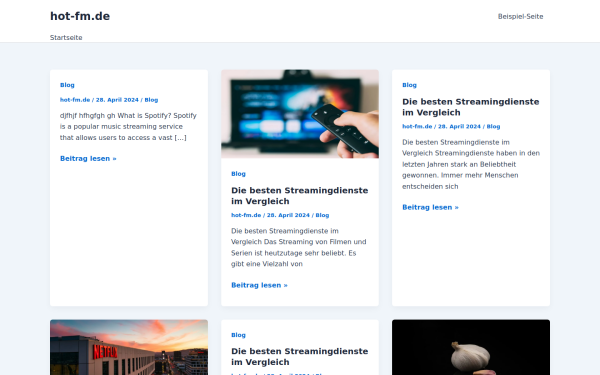Viewport: 600px width, 375px height.
Task: Follow Beitrag lesen under 'gewonnen' excerpt
Action: pos(430,207)
